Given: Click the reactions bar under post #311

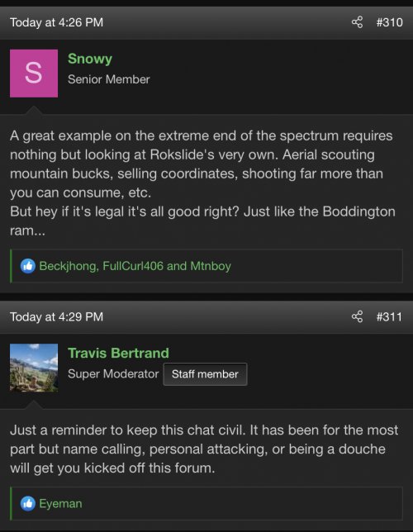Looking at the screenshot, I should pyautogui.click(x=206, y=504).
